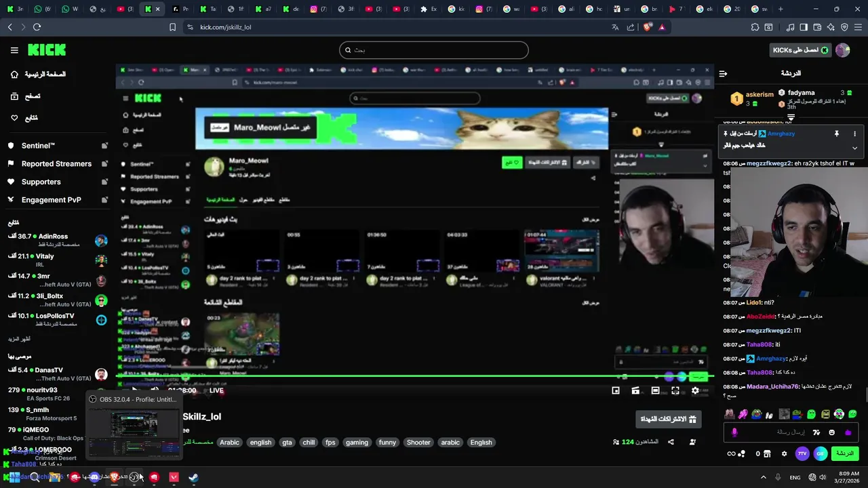
Task: Collapse the chat panel with arrow icon
Action: click(723, 73)
